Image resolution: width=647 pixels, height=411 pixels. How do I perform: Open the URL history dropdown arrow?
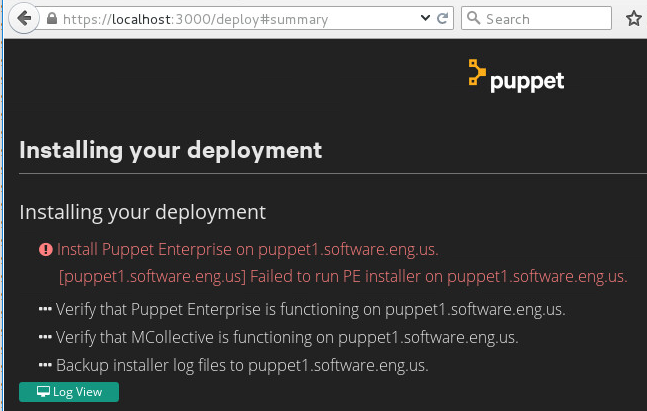pyautogui.click(x=425, y=18)
